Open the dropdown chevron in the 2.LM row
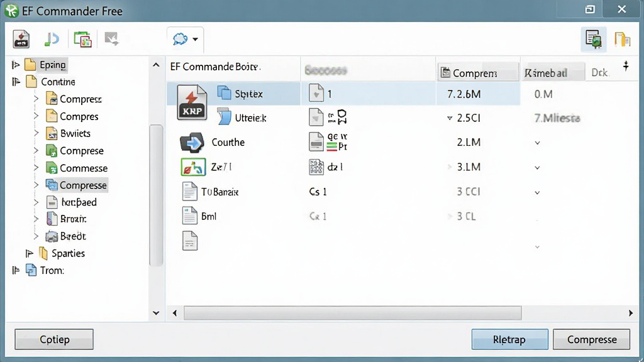Viewport: 644px width, 362px height. click(x=537, y=143)
